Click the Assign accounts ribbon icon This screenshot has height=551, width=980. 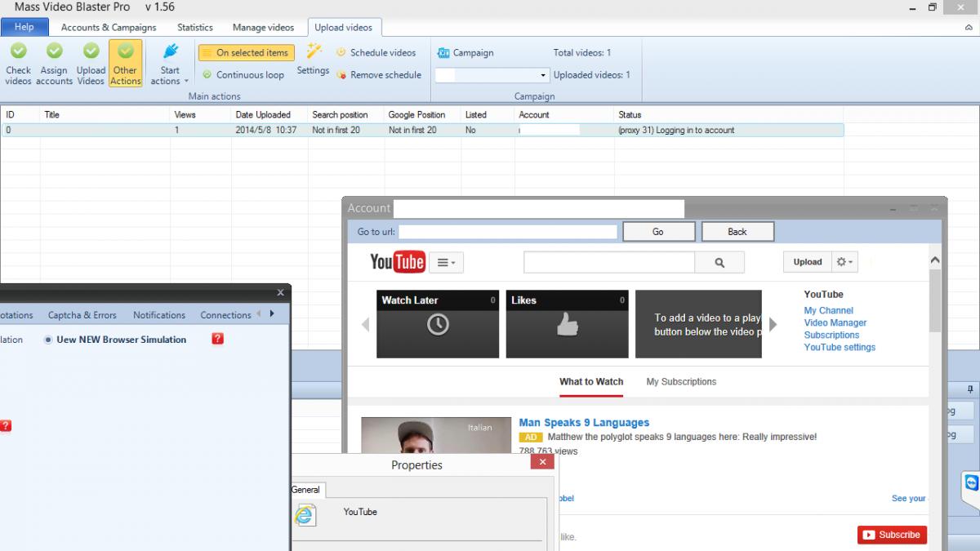click(x=54, y=51)
